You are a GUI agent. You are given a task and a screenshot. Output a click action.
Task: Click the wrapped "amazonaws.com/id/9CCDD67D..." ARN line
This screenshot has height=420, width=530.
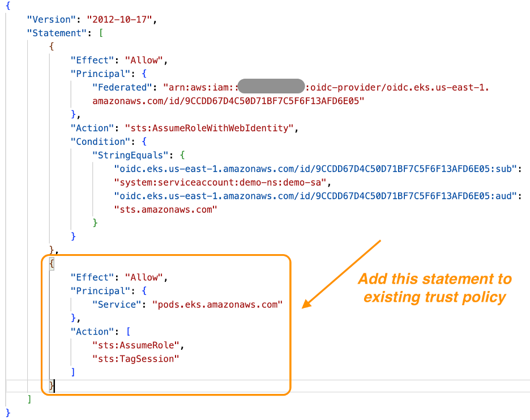click(x=228, y=101)
